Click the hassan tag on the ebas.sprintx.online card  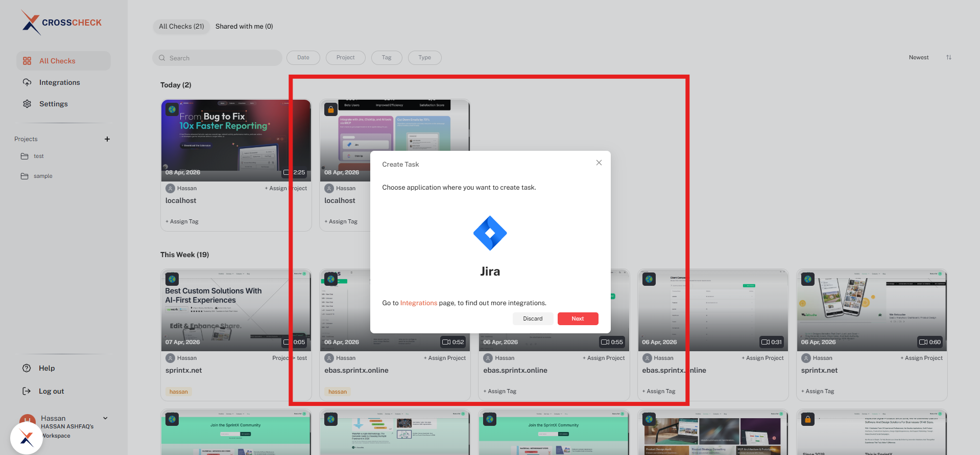338,392
